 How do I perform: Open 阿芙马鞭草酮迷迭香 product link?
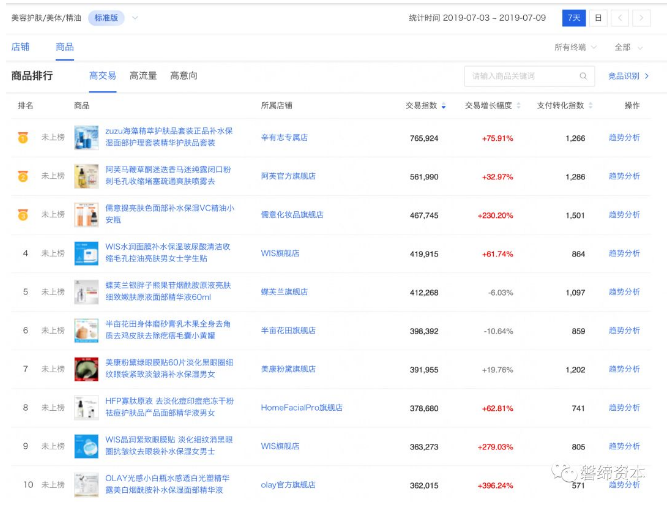pos(168,176)
